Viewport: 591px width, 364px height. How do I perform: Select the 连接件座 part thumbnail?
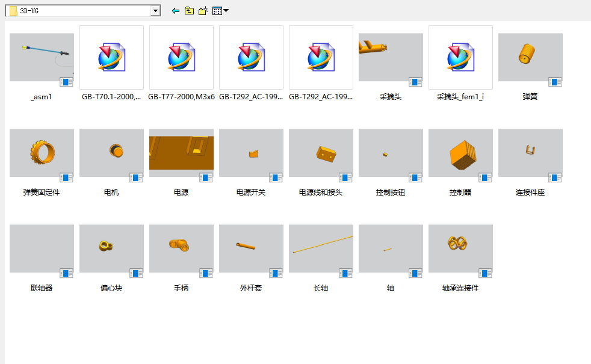click(530, 153)
